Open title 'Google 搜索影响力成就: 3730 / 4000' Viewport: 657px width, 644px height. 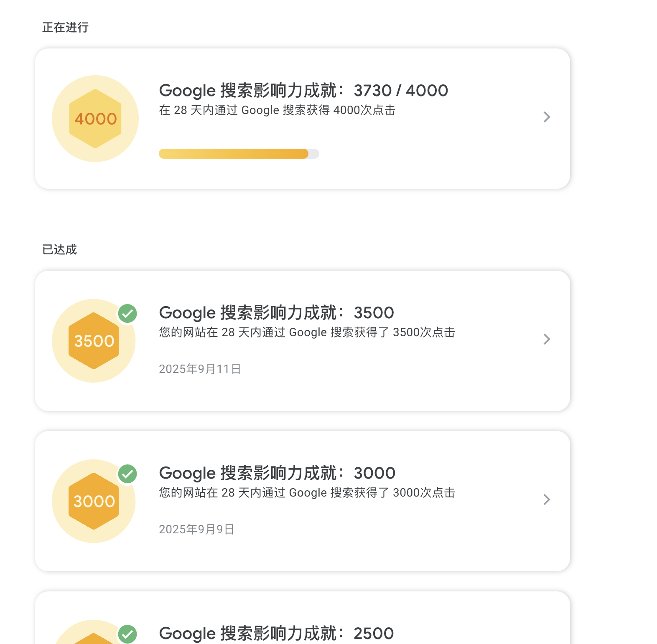coord(303,91)
